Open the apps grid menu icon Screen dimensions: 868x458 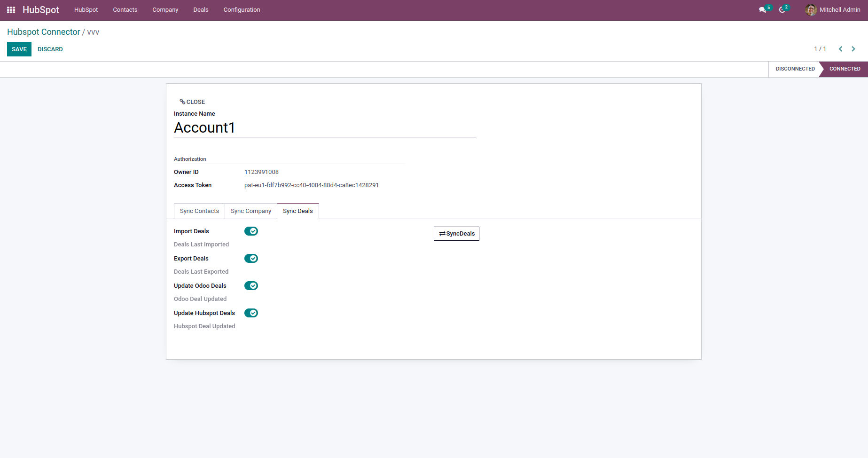click(x=11, y=10)
